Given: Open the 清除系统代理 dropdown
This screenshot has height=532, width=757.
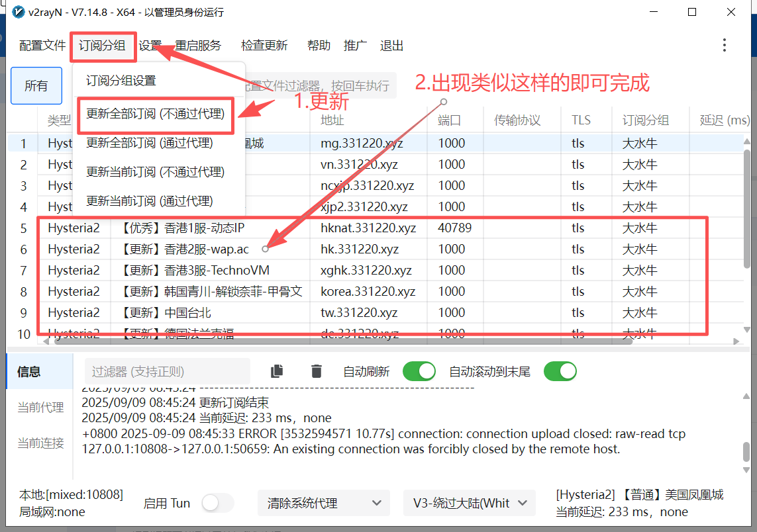Looking at the screenshot, I should pos(323,503).
